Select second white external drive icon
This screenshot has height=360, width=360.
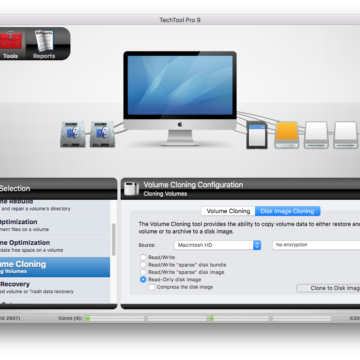coord(346,135)
